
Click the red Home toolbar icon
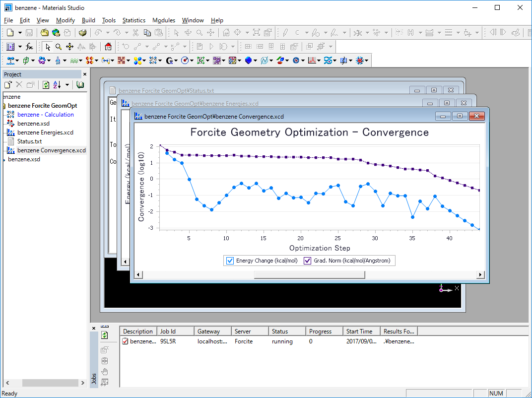108,47
